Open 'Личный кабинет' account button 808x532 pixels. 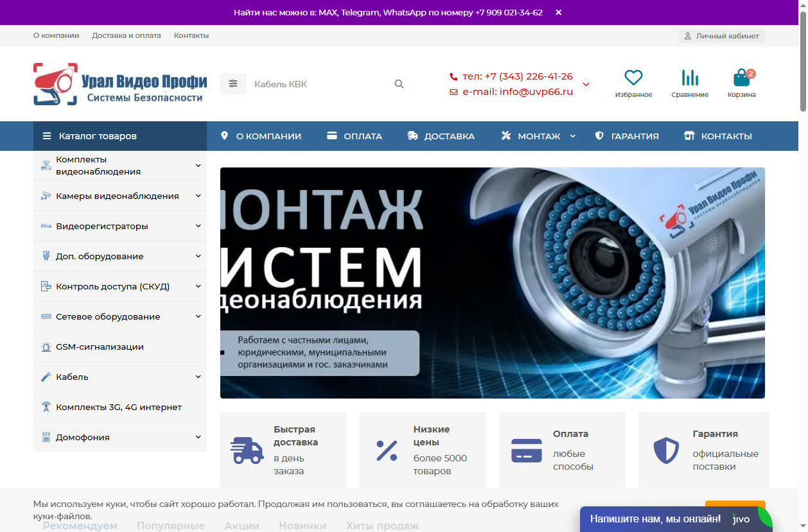(x=721, y=36)
